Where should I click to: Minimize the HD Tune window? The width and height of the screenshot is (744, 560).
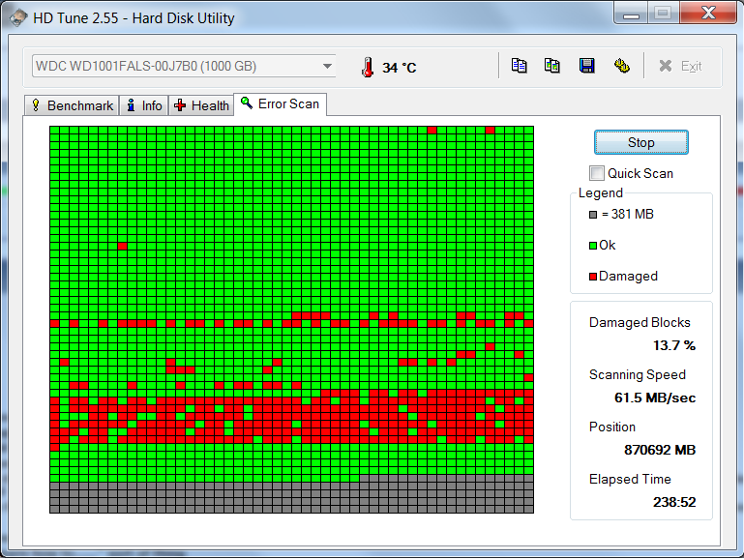point(631,14)
